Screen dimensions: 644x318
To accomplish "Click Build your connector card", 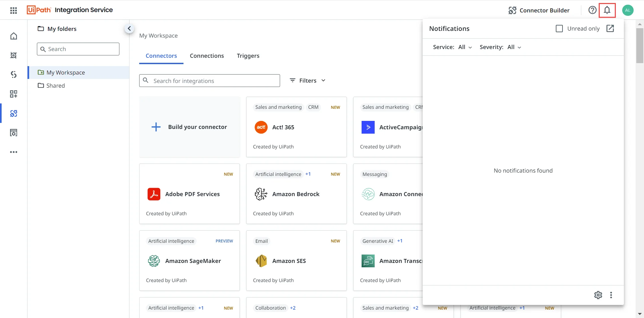I will pos(190,127).
